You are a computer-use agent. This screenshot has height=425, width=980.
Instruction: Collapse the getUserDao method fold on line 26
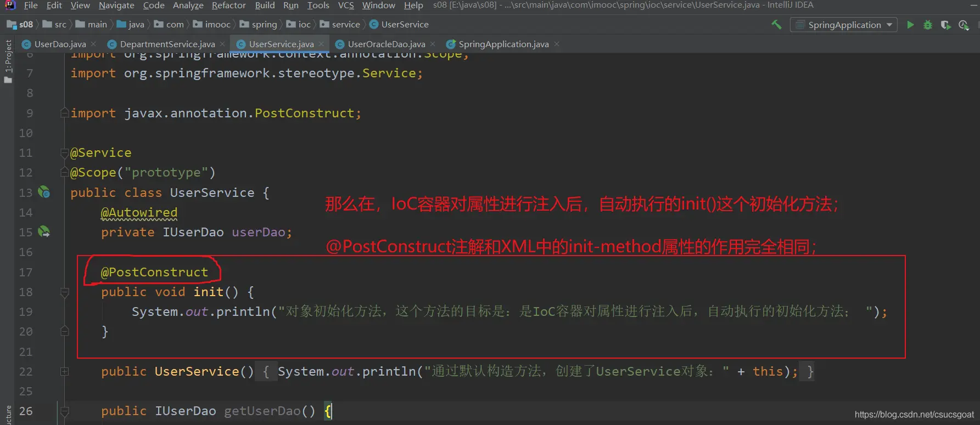click(64, 411)
